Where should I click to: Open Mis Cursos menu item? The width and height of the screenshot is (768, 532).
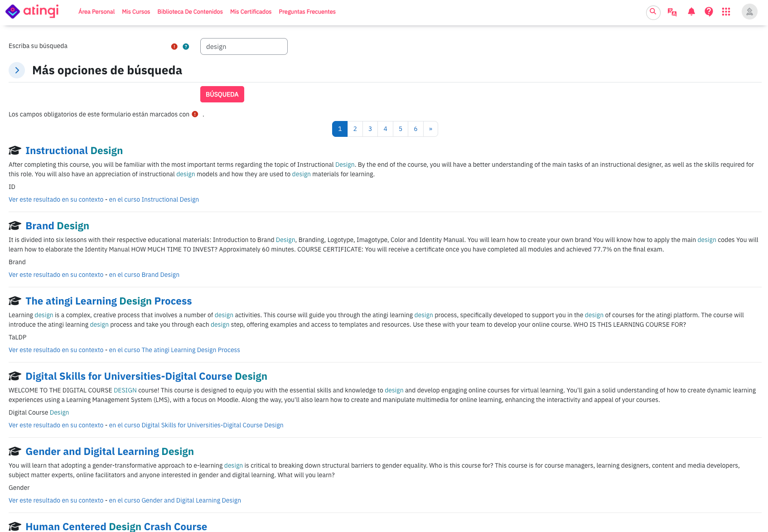coord(136,12)
